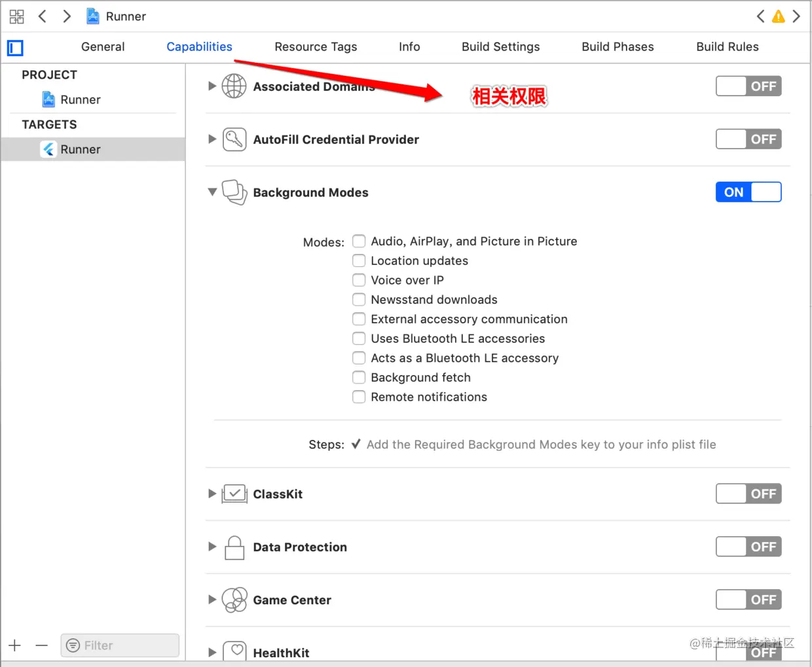Image resolution: width=812 pixels, height=667 pixels.
Task: Click the yellow warning issue icon
Action: click(778, 16)
